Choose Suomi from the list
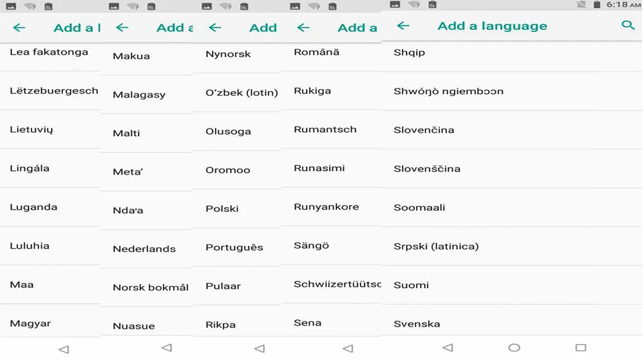Viewport: 644px width, 364px height. (511, 285)
